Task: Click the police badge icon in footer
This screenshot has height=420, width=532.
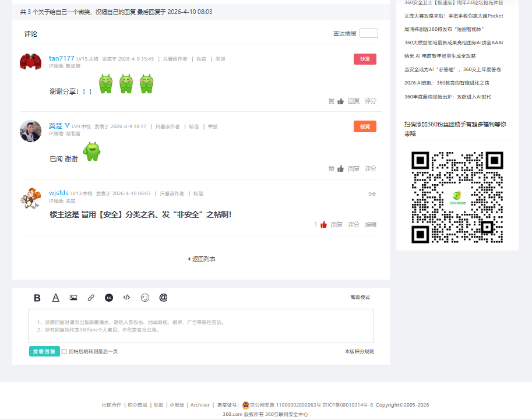Action: pos(246,405)
